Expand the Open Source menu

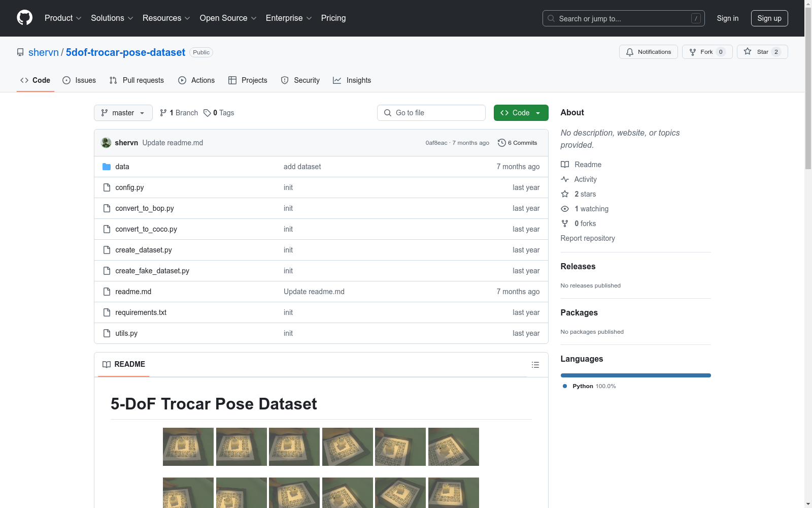coord(228,18)
